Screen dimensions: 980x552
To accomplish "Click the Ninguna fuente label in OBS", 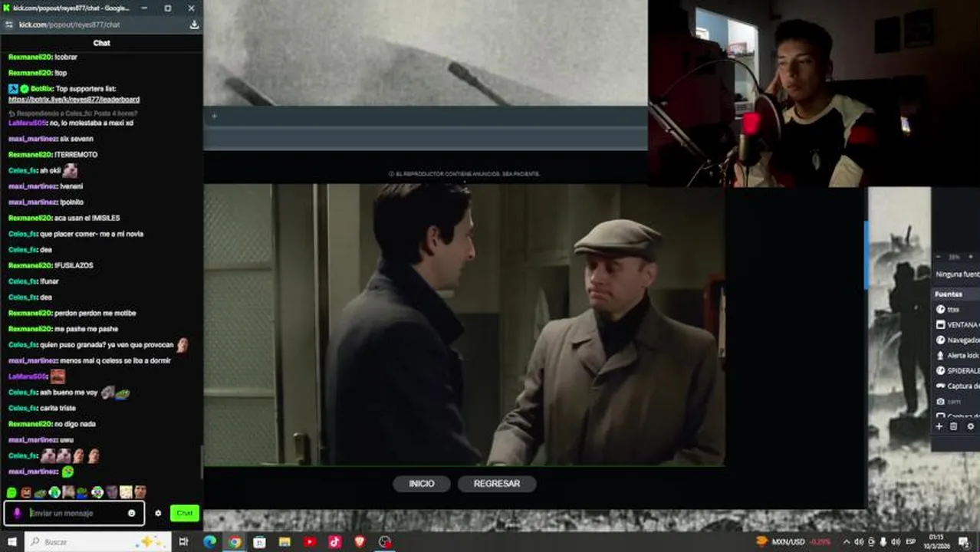I will click(x=957, y=274).
